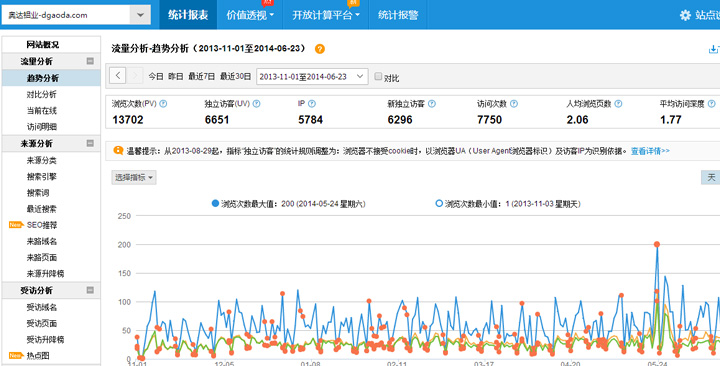Open 访问明细 in the sidebar
The width and height of the screenshot is (720, 366).
41,127
